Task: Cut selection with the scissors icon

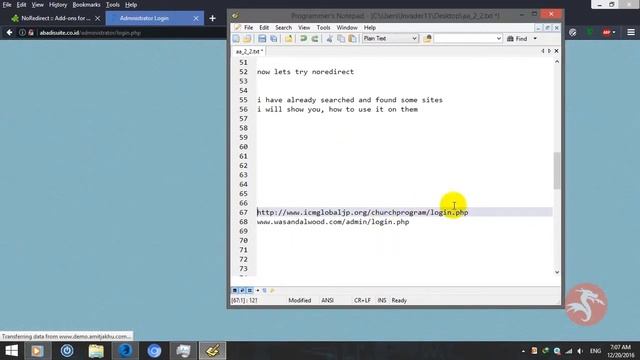Action: coord(329,38)
